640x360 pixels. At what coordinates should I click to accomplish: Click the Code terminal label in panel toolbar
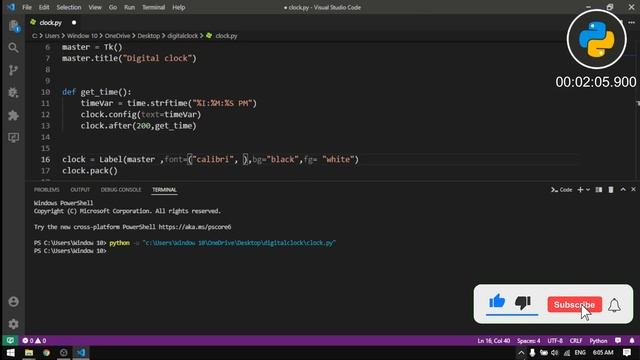pos(562,190)
